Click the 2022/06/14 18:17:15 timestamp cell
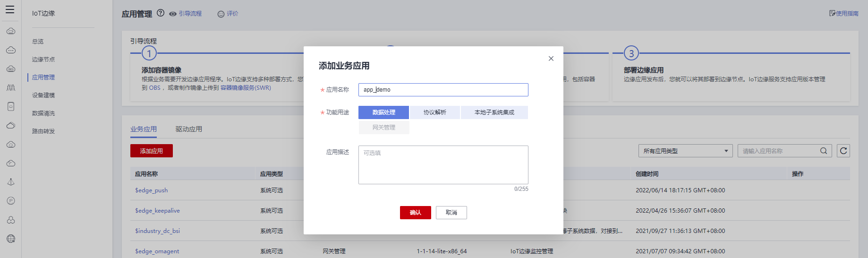The height and width of the screenshot is (258, 868). 680,190
